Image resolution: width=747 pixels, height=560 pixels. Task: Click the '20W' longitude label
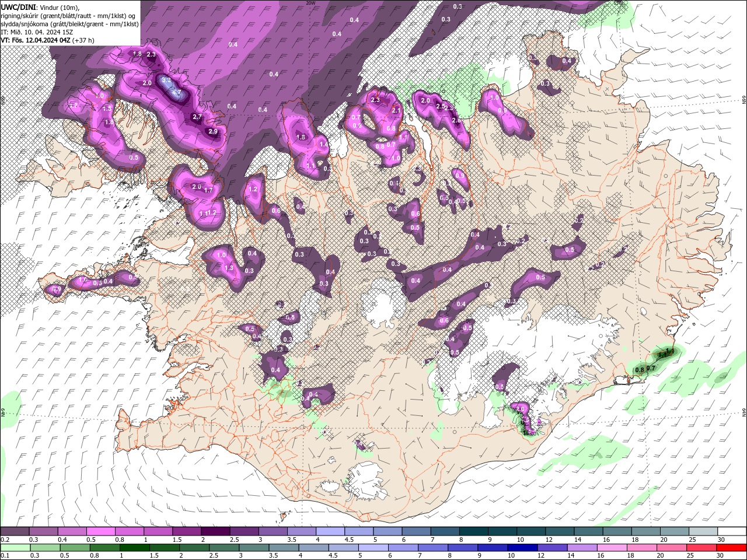pos(310,3)
